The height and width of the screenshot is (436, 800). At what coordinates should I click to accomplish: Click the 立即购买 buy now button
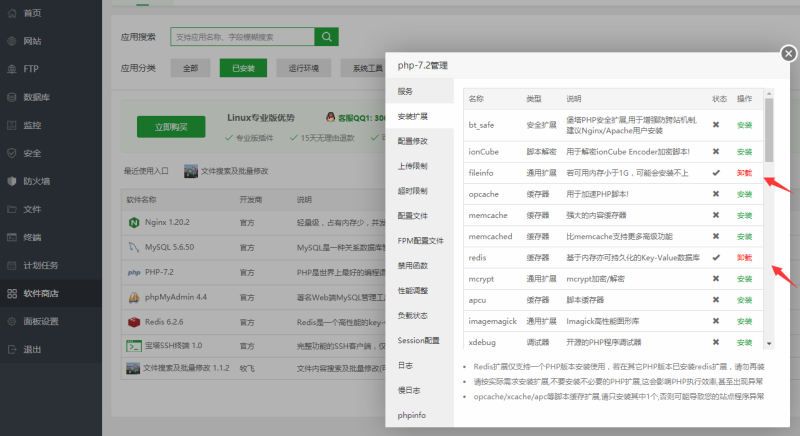tap(171, 127)
